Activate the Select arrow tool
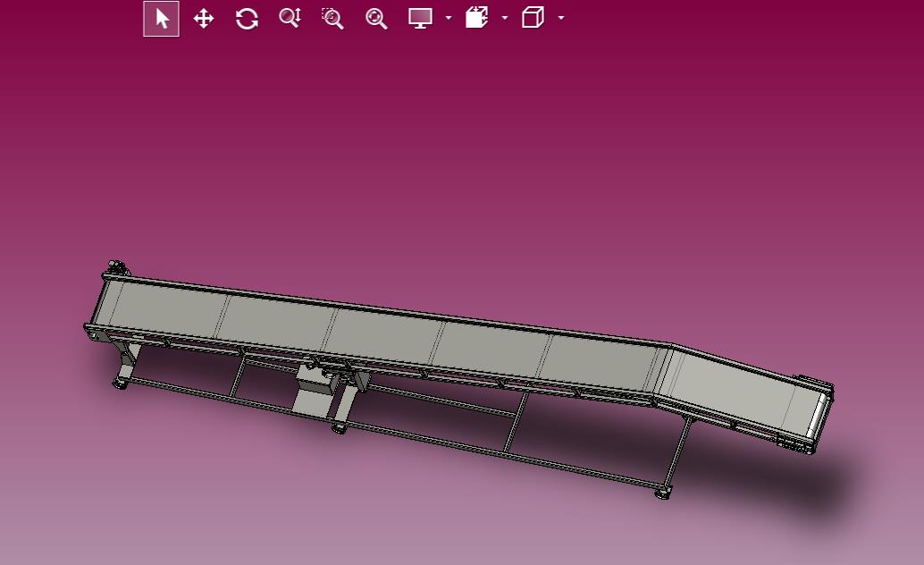This screenshot has height=565, width=924. [x=162, y=19]
